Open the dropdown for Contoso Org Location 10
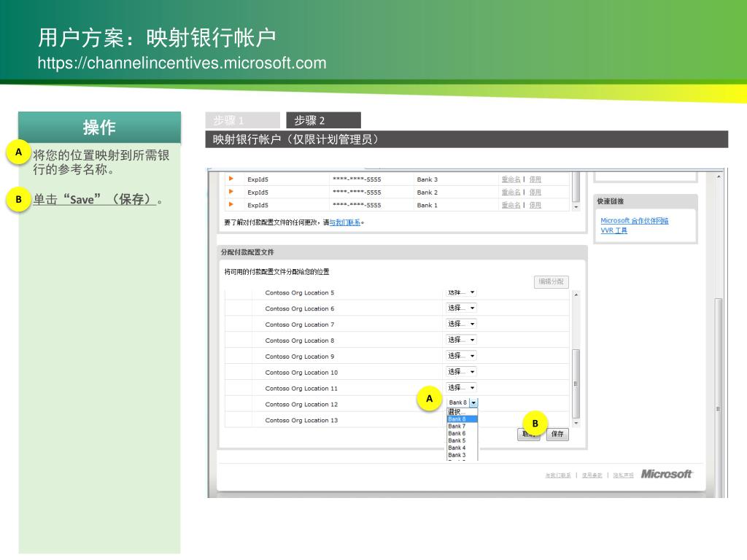The height and width of the screenshot is (560, 747). coord(461,372)
